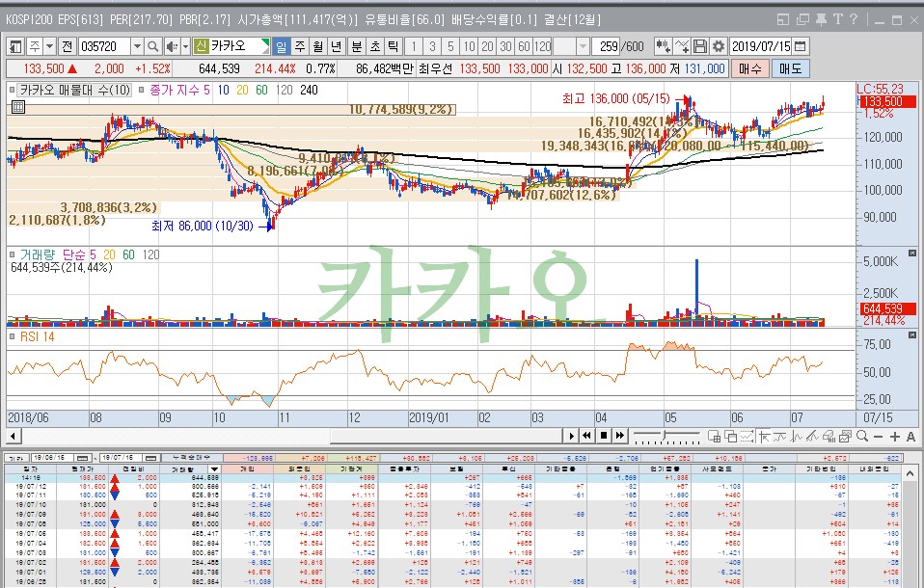Open the stock code 035720 dropdown arrow

pos(137,46)
